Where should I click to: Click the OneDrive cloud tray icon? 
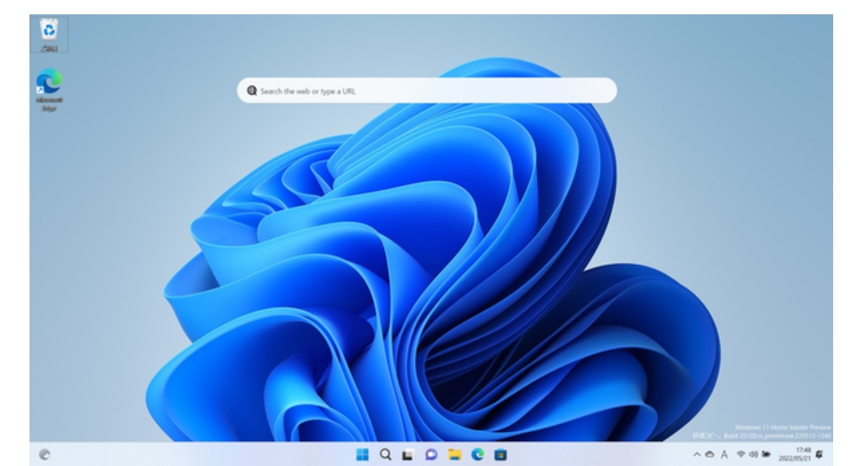point(710,454)
